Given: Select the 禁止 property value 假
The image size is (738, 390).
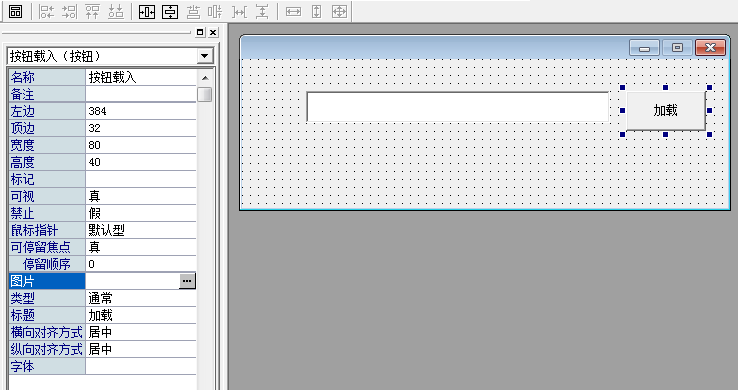Looking at the screenshot, I should 141,213.
